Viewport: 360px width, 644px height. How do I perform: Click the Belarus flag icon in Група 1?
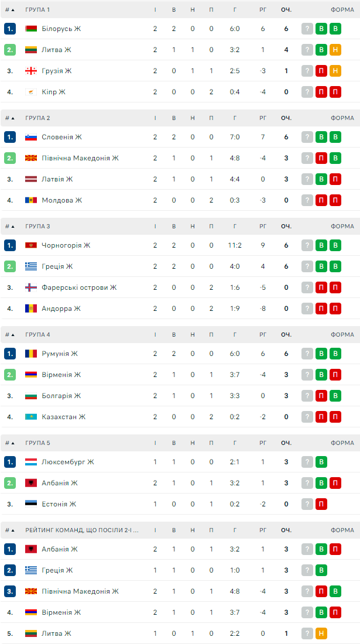click(x=31, y=29)
